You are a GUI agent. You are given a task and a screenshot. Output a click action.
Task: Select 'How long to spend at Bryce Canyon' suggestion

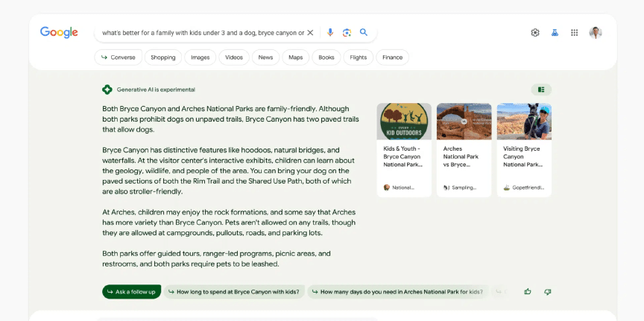coord(234,292)
